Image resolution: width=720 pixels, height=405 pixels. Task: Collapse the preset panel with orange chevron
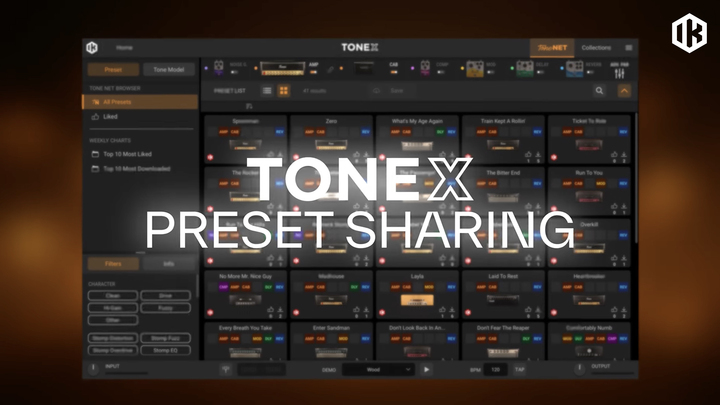point(625,91)
